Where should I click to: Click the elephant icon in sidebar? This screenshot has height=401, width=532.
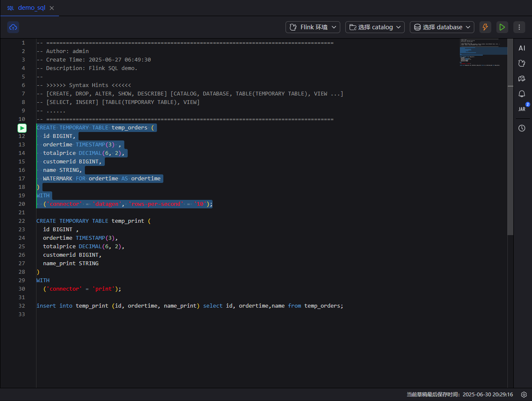(522, 79)
